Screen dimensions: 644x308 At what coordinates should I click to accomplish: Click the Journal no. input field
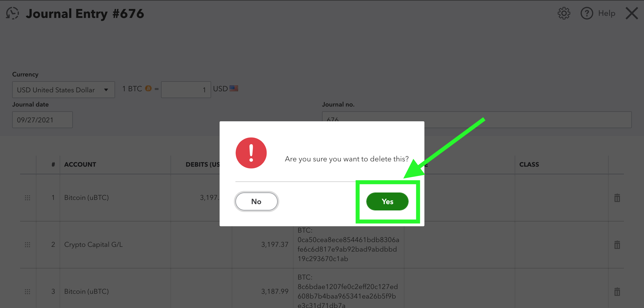coord(477,120)
